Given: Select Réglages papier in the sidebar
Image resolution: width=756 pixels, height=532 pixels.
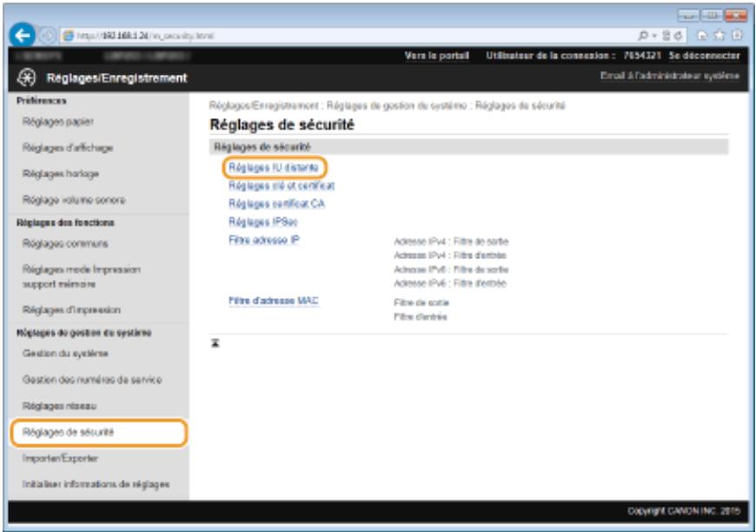Looking at the screenshot, I should tap(58, 122).
